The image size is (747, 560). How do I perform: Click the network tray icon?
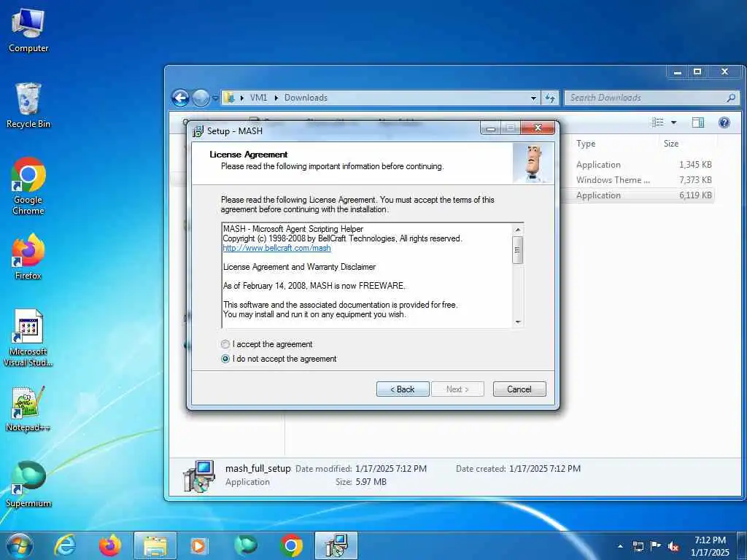(638, 546)
